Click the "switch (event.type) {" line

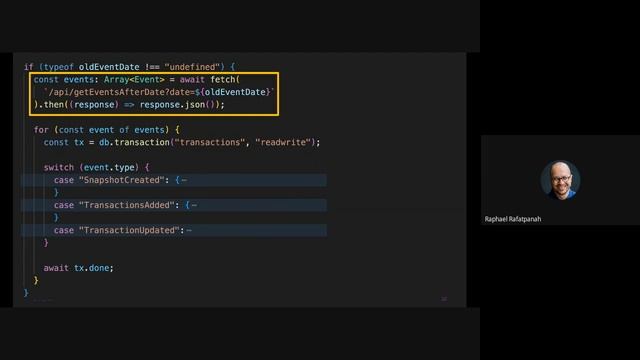tap(97, 167)
